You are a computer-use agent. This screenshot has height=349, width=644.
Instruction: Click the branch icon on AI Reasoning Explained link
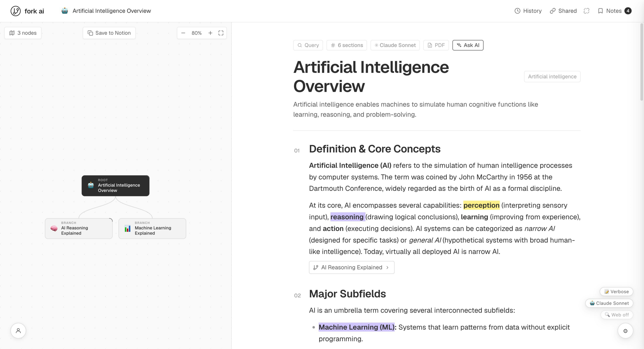(x=316, y=267)
